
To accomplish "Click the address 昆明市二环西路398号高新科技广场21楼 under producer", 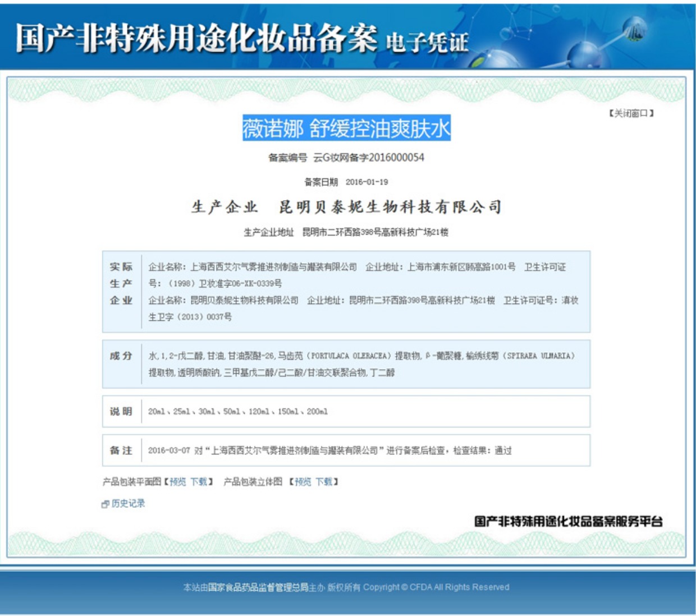I will [x=376, y=232].
